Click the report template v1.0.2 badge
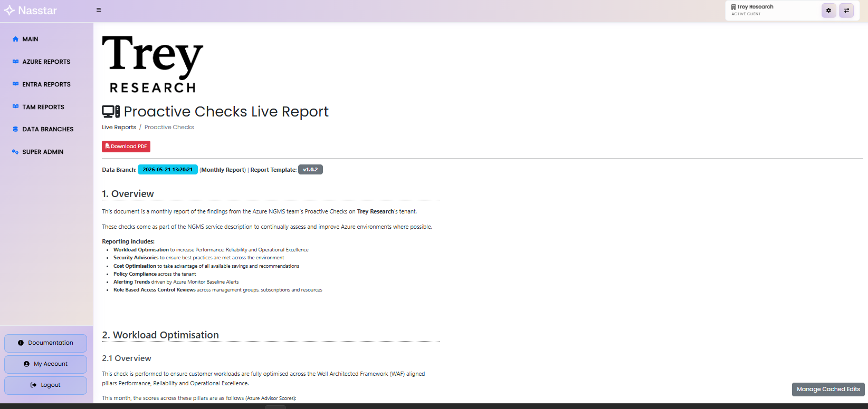Screen dimensions: 868x409 coord(310,170)
